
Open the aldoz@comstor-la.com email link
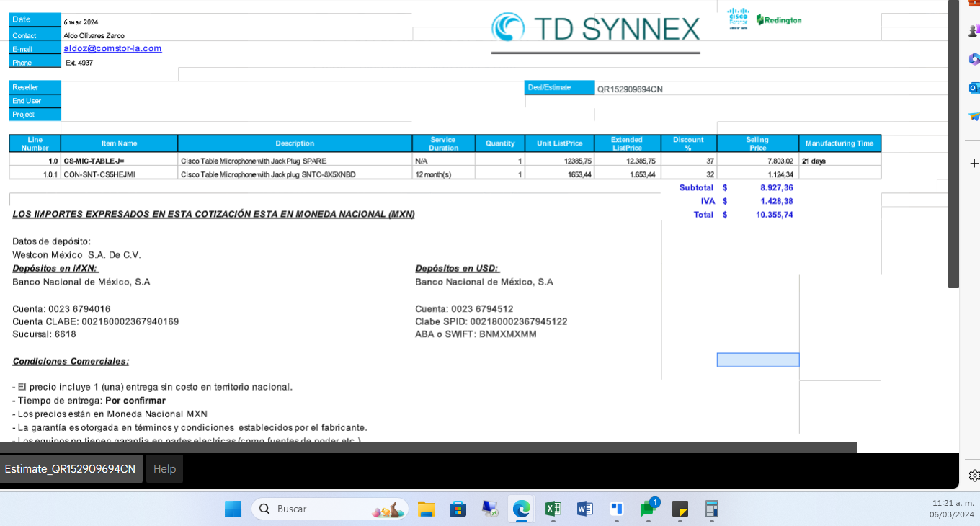click(112, 48)
